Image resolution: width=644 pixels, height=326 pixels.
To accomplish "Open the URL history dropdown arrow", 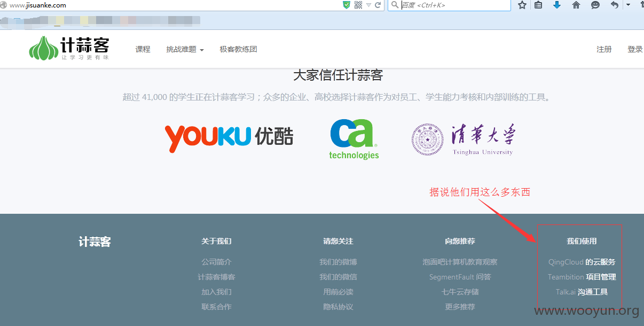I will [x=368, y=5].
